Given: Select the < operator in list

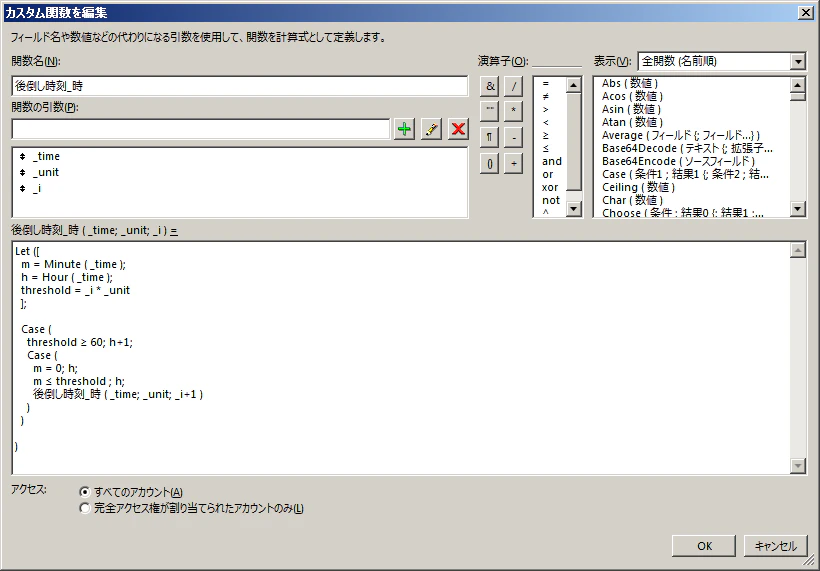Looking at the screenshot, I should [x=545, y=122].
